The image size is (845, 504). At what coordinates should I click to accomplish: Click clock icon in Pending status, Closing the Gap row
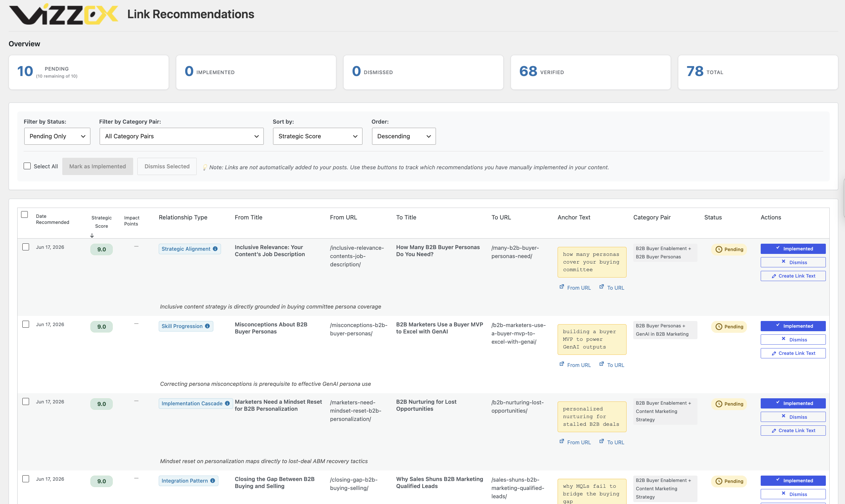pos(719,481)
